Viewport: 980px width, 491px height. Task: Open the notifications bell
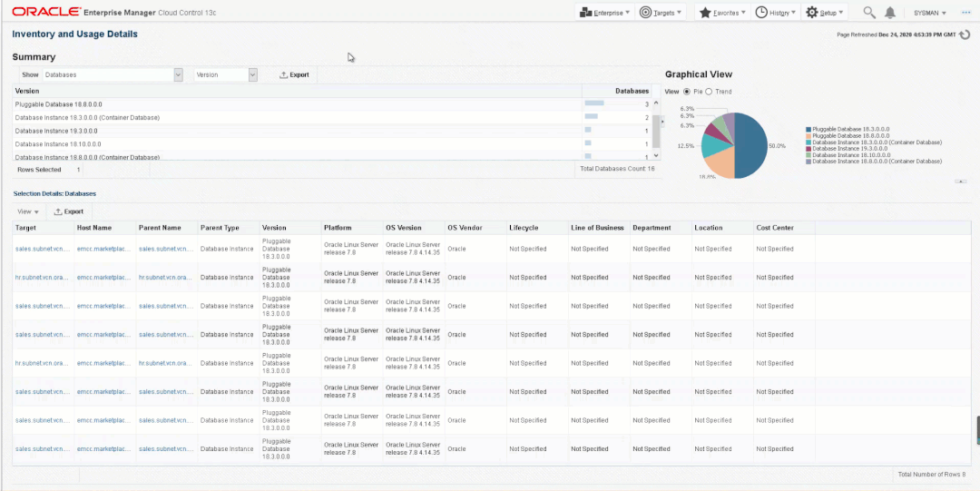tap(890, 13)
